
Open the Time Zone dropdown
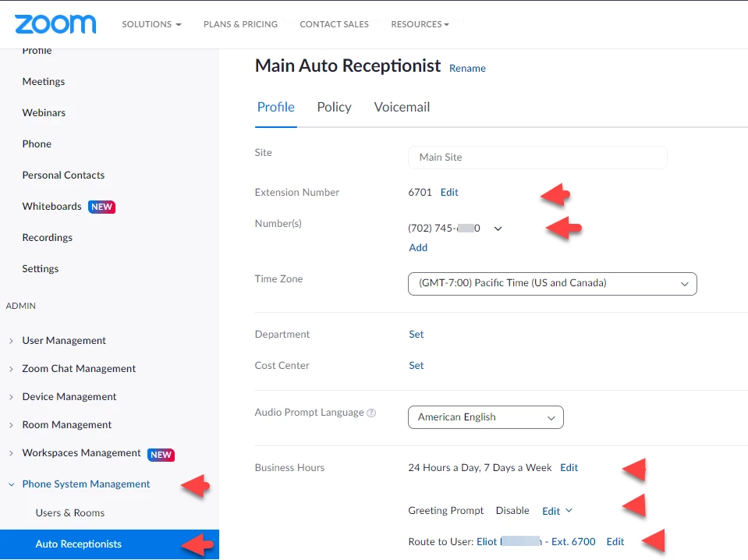[x=552, y=283]
